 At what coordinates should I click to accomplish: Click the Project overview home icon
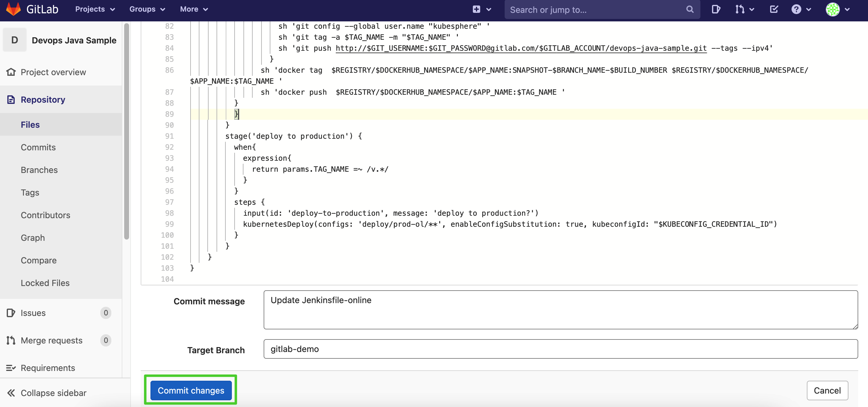[11, 72]
